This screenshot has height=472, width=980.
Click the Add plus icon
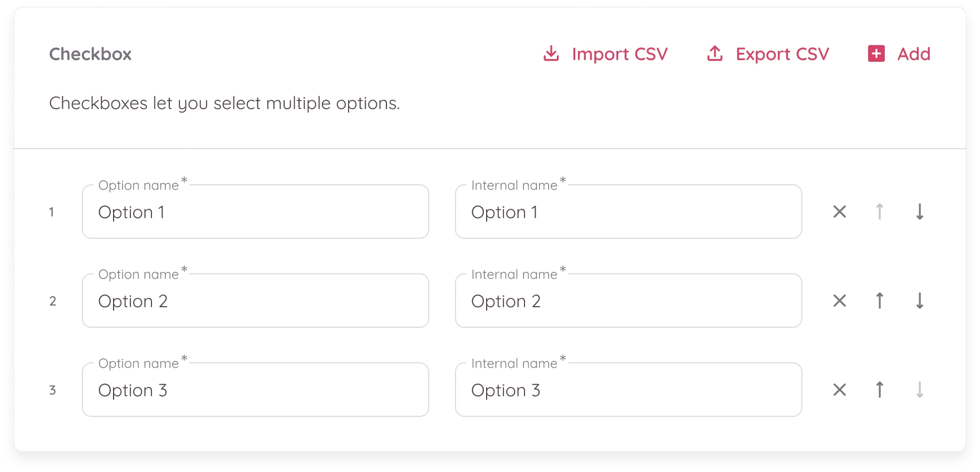[x=876, y=53]
